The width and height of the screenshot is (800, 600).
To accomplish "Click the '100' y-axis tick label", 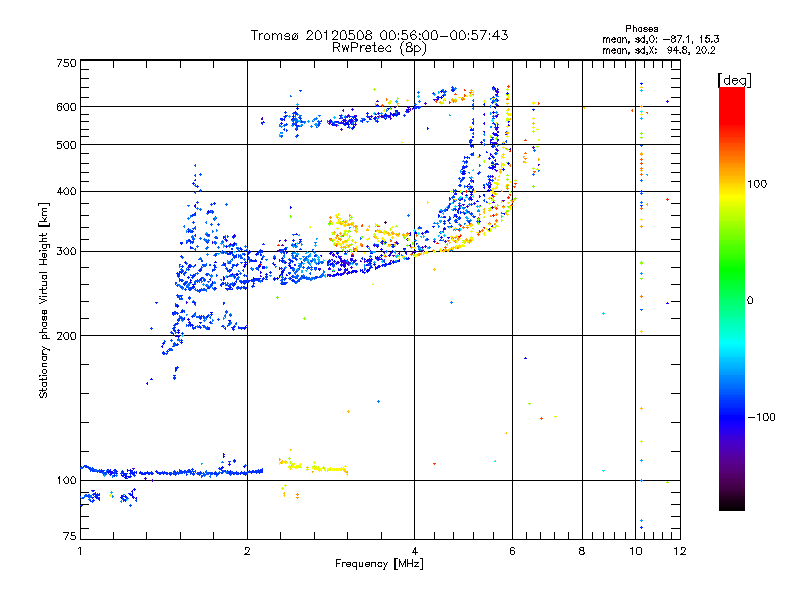I will (x=66, y=480).
